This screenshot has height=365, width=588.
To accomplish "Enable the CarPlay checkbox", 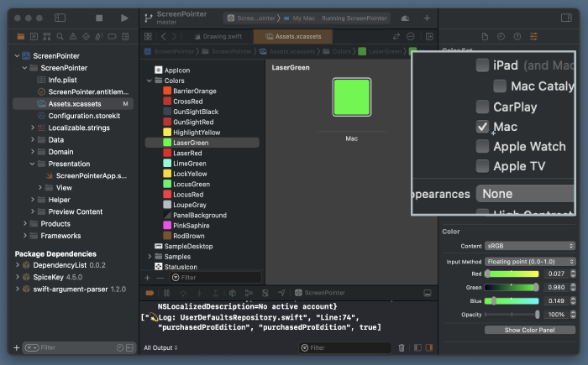I will pos(482,107).
